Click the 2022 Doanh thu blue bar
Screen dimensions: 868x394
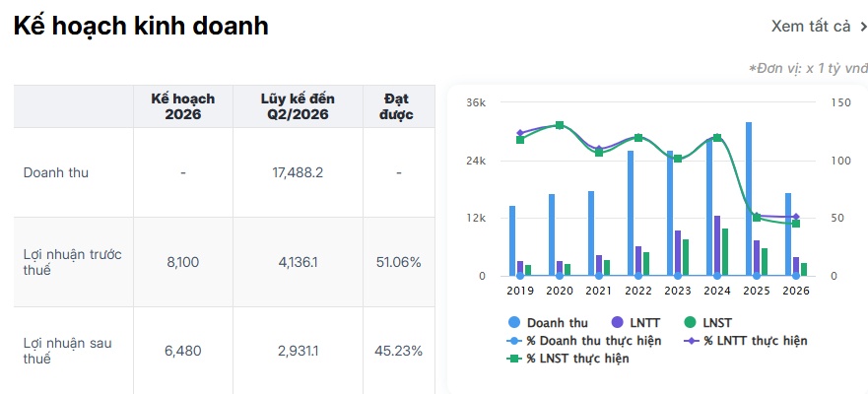[x=631, y=213]
